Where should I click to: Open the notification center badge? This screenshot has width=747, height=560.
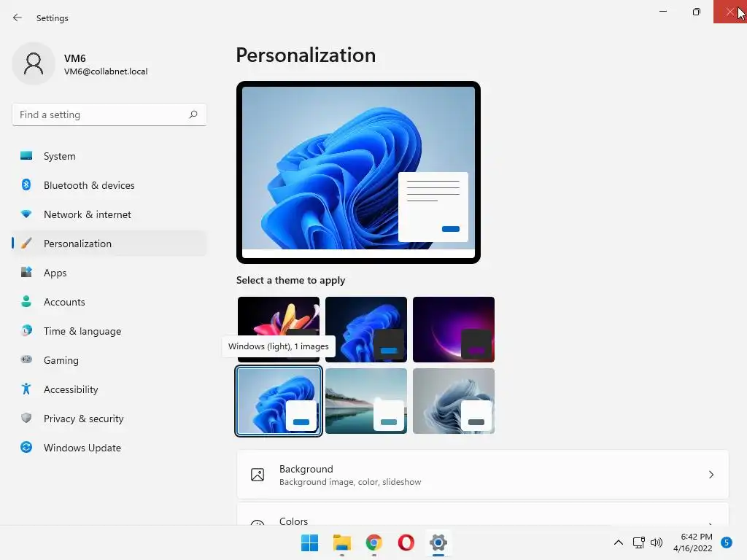click(727, 542)
